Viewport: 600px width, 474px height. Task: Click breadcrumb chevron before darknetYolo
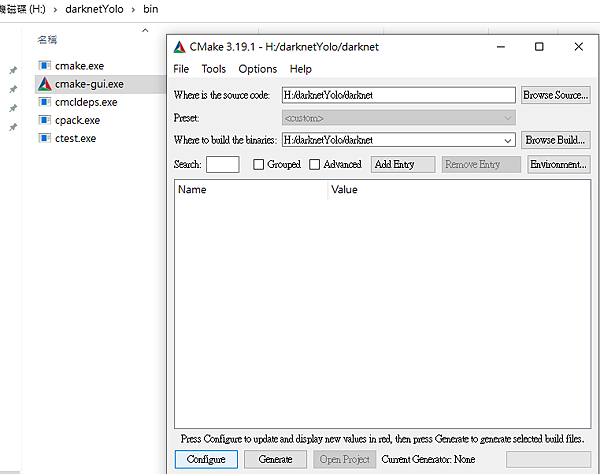(55, 10)
